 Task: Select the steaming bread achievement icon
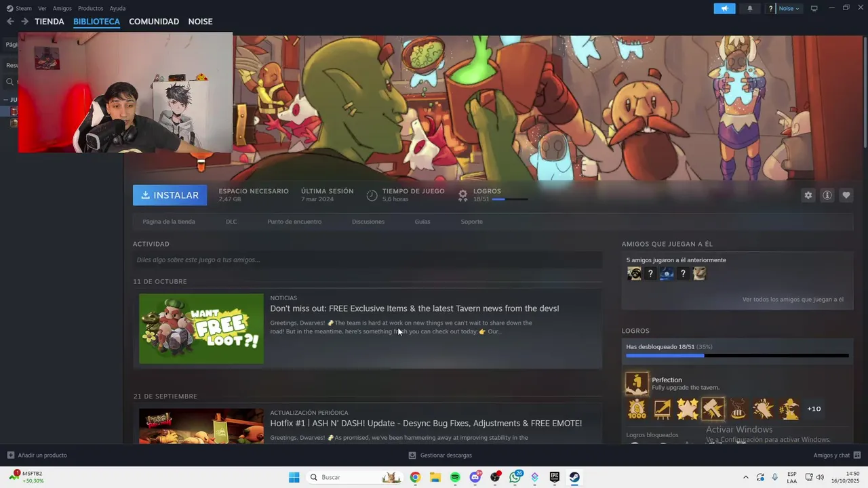coord(738,409)
